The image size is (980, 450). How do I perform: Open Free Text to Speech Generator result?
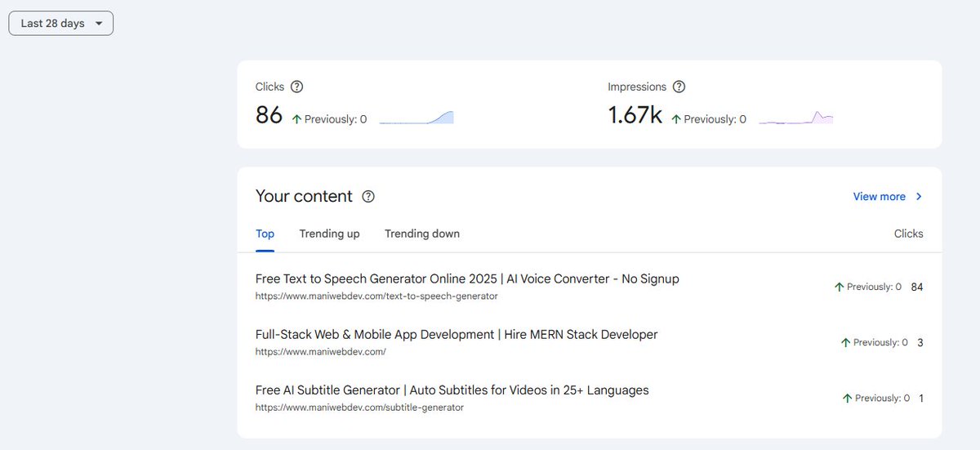coord(467,278)
